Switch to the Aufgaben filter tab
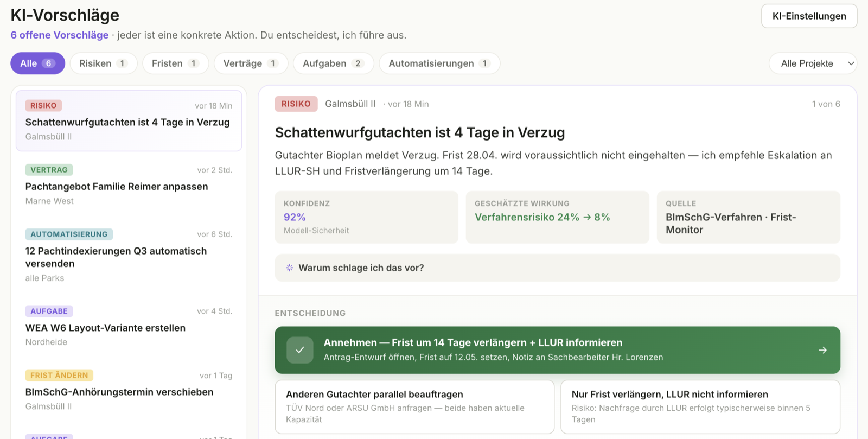Image resolution: width=868 pixels, height=439 pixels. 334,63
